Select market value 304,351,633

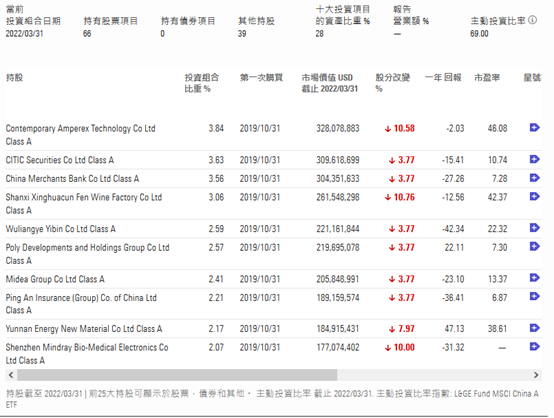click(338, 178)
